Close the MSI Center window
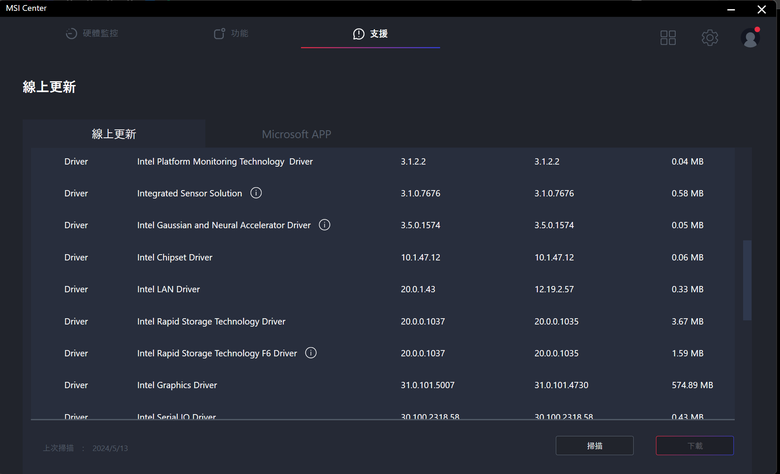This screenshot has height=474, width=780. [762, 9]
